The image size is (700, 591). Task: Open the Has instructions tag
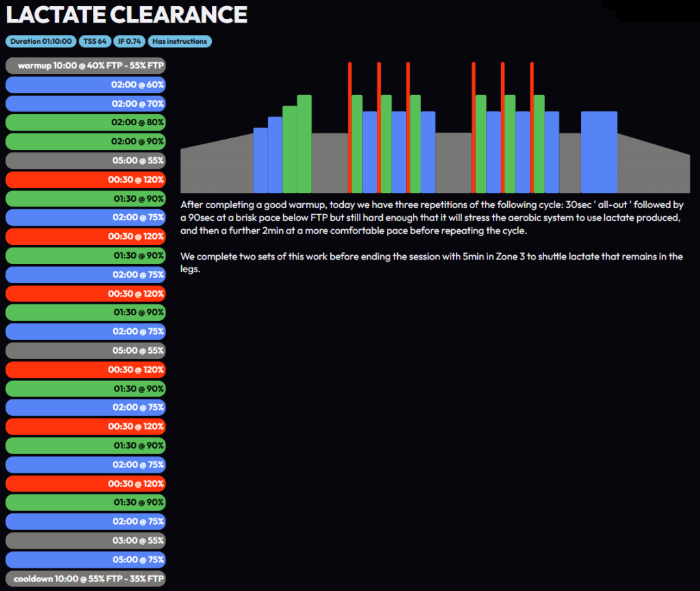click(180, 42)
